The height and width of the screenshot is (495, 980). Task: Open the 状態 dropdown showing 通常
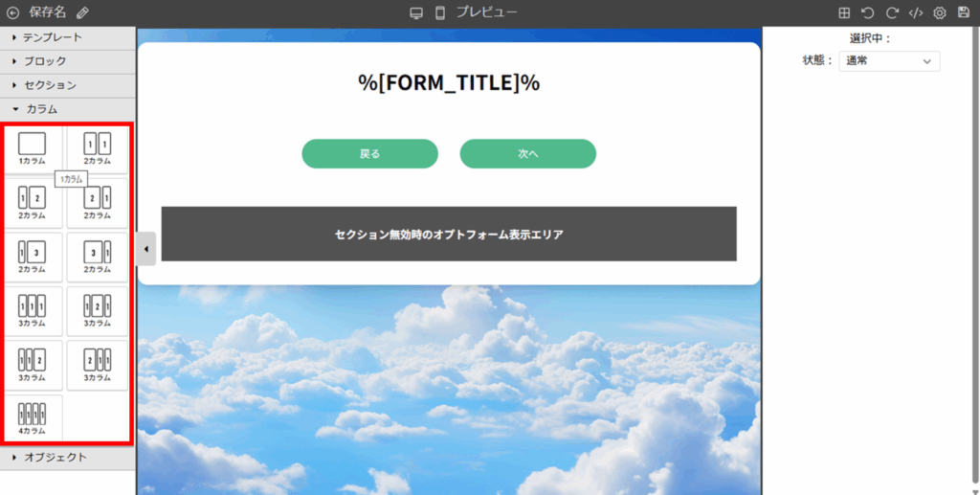point(889,61)
